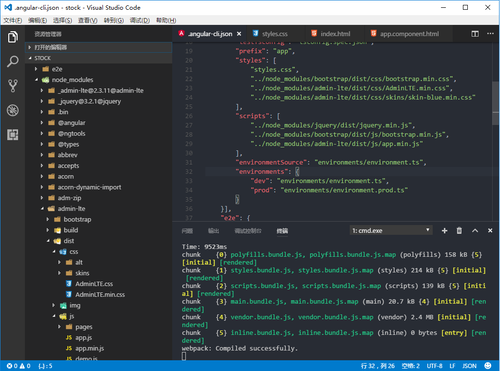This screenshot has height=371, width=500.
Task: Expand the @types folder
Action: [x=99, y=144]
